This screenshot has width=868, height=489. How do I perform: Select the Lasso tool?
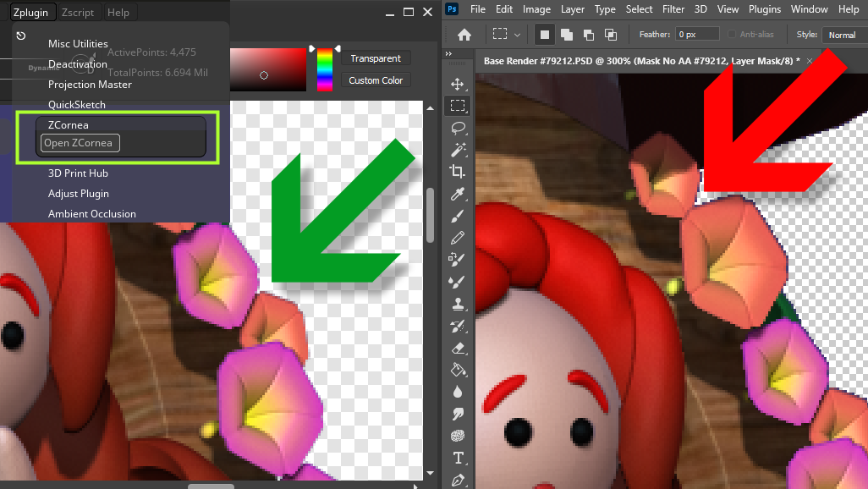tap(458, 128)
